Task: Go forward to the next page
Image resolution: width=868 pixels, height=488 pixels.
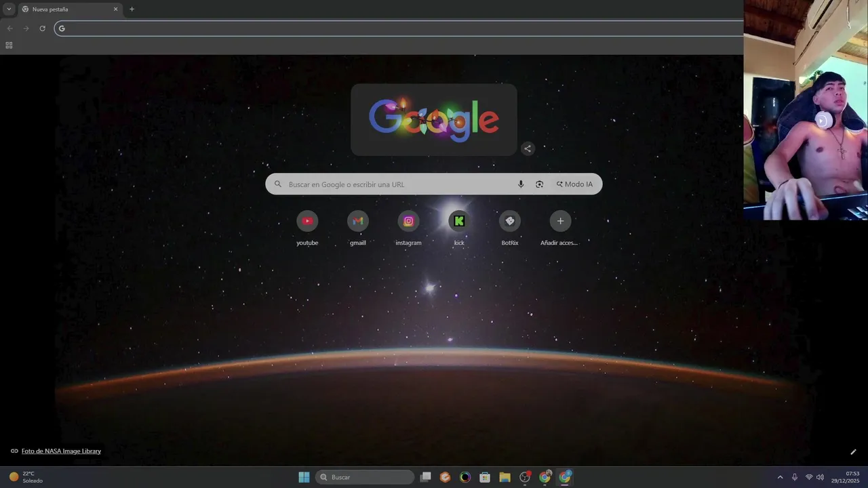Action: click(26, 28)
